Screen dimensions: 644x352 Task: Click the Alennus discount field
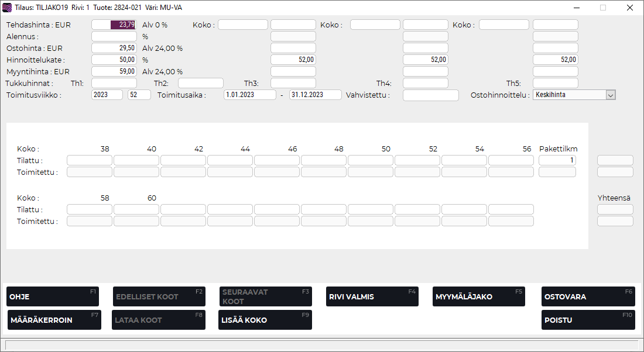[x=114, y=36]
